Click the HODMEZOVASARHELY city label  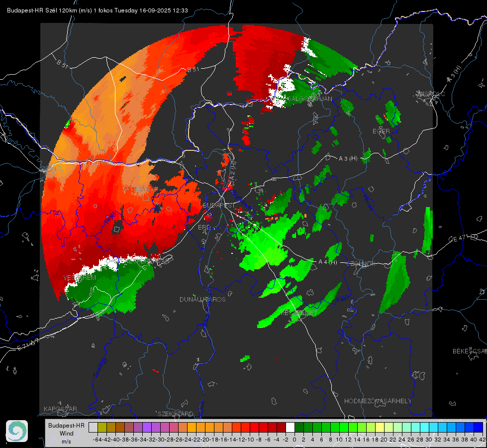tap(378, 401)
